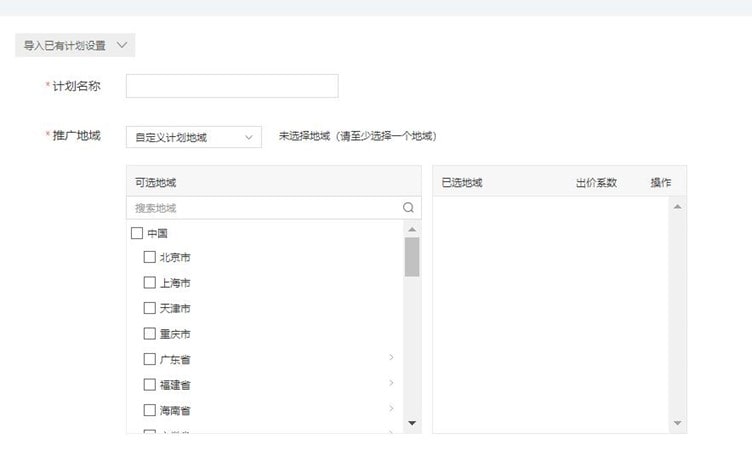Check the 中国 checkbox

tap(137, 233)
